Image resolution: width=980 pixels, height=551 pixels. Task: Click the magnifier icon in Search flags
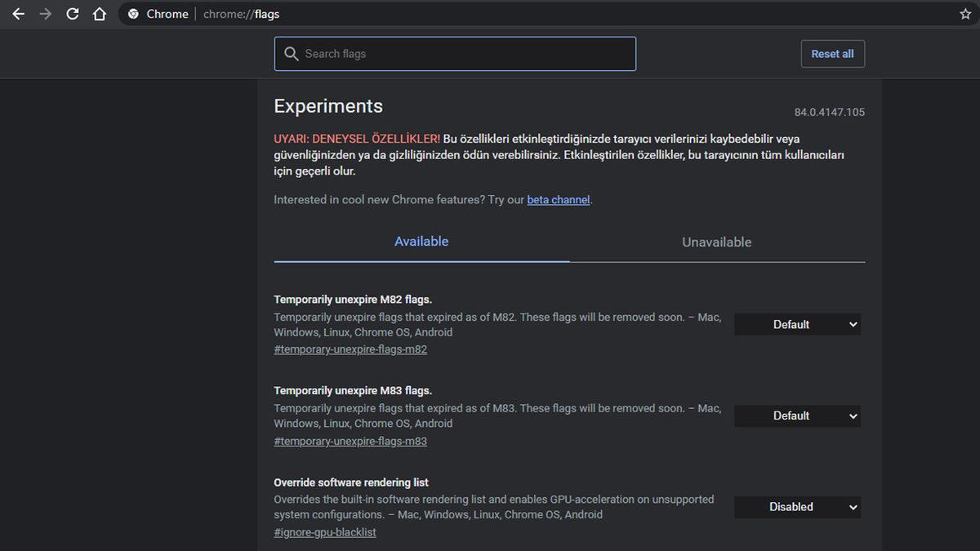tap(292, 53)
